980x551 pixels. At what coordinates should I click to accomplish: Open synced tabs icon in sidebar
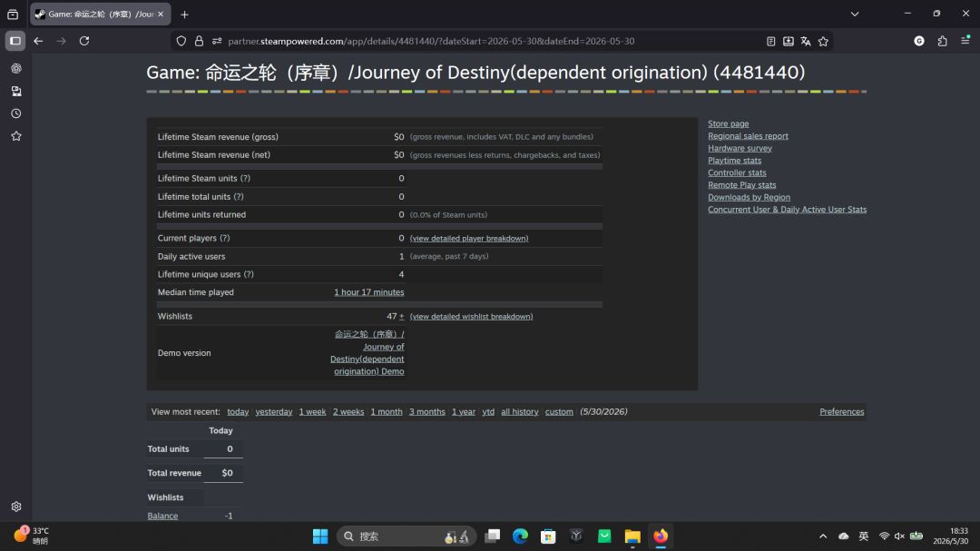[x=16, y=92]
